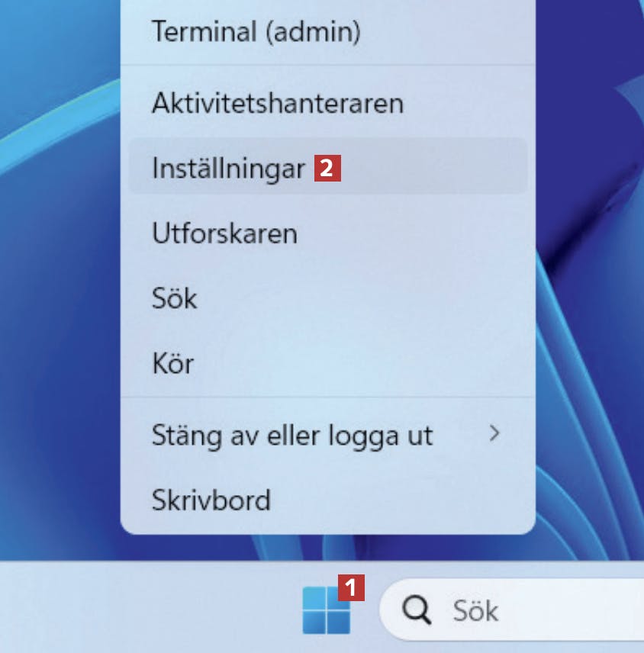Click empty taskbar area left of Start
This screenshot has height=653, width=644.
(146, 608)
